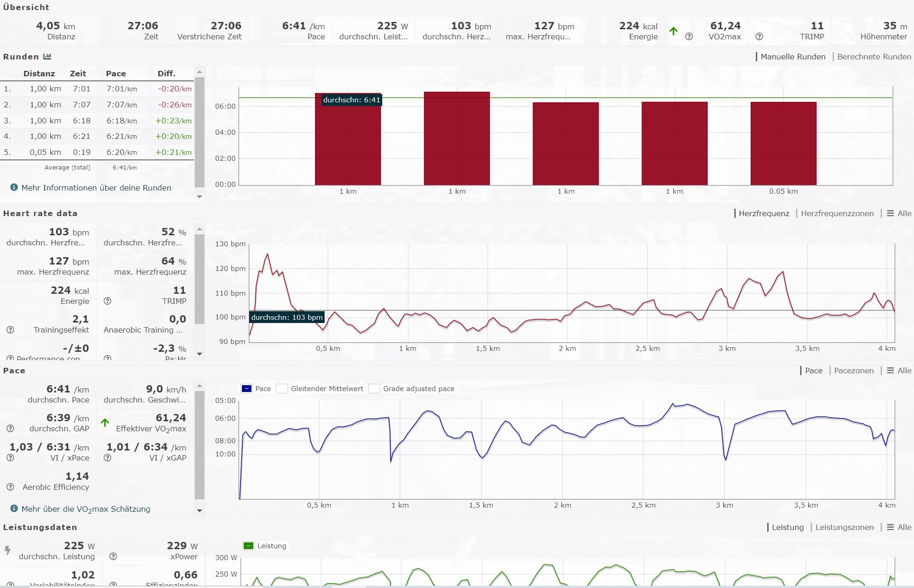Open the Alle menu in Leistungsdaten section
The image size is (914, 588).
[x=899, y=527]
